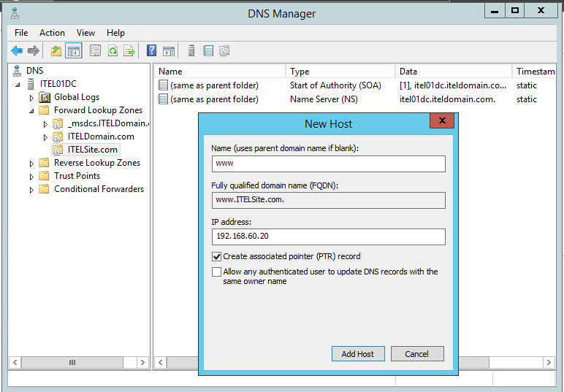Viewport: 564px width, 392px height.
Task: Open the File menu
Action: click(21, 33)
